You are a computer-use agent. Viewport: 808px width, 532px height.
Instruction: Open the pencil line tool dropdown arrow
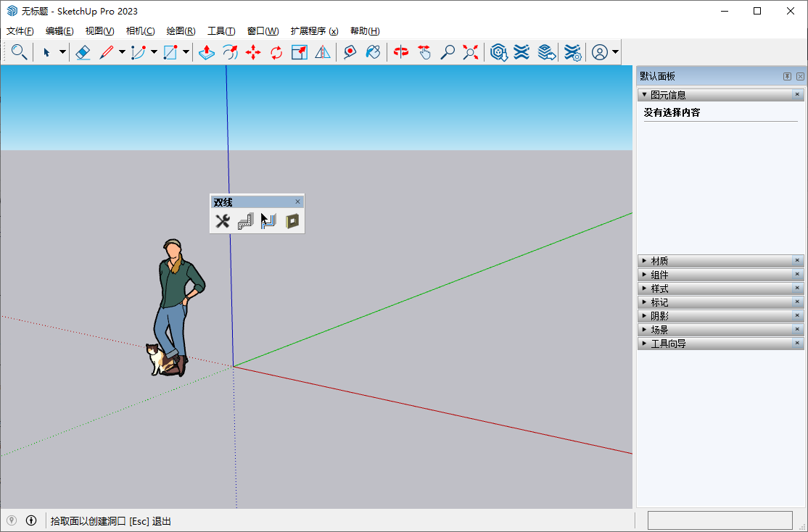pyautogui.click(x=122, y=52)
